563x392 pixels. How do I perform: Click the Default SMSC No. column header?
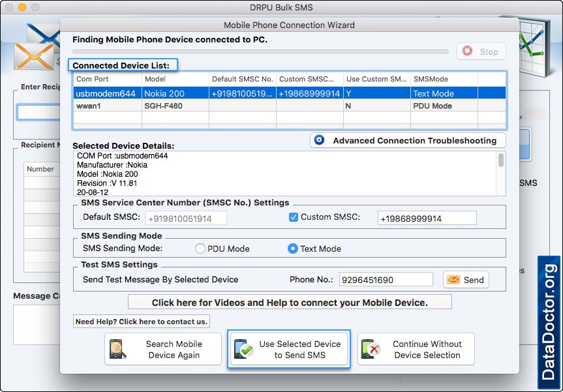(243, 79)
